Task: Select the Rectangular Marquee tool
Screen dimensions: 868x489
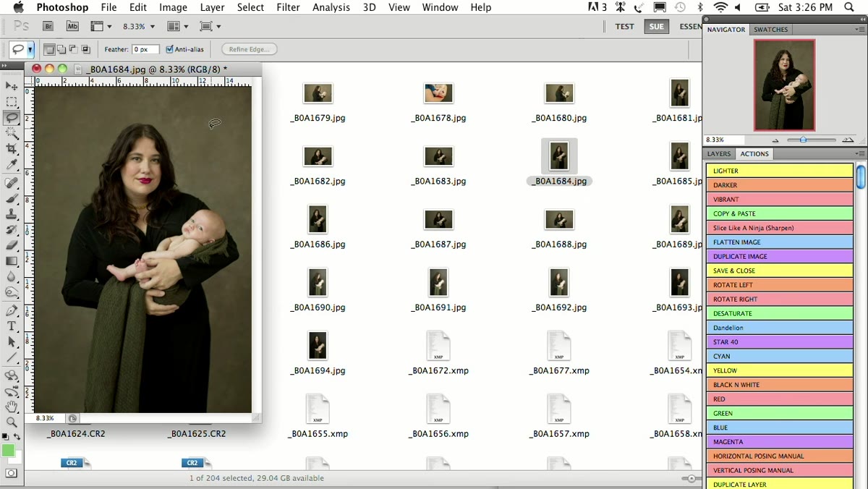Action: [x=12, y=102]
